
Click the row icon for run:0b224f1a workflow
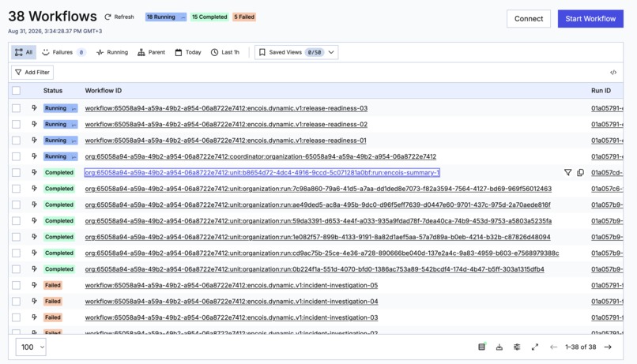point(34,269)
